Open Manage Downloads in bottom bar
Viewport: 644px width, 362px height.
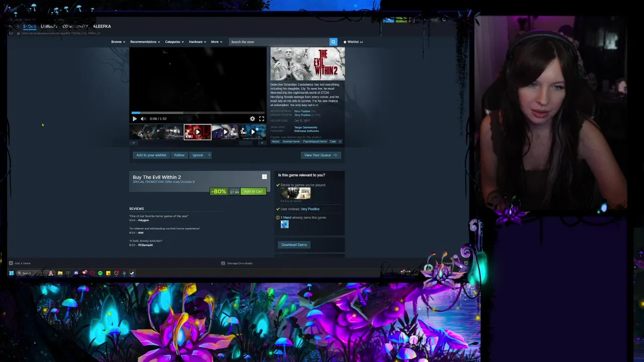[x=237, y=263]
